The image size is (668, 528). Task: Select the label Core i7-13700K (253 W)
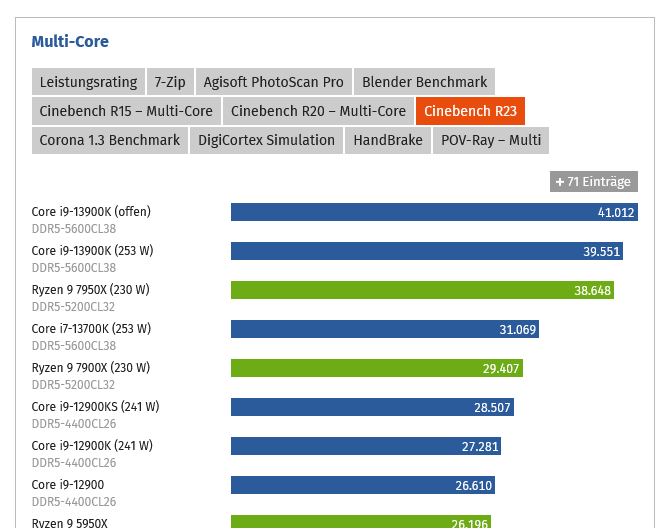tap(91, 329)
